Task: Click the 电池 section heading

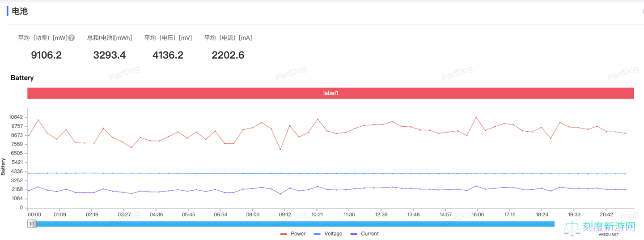Action: pyautogui.click(x=20, y=11)
